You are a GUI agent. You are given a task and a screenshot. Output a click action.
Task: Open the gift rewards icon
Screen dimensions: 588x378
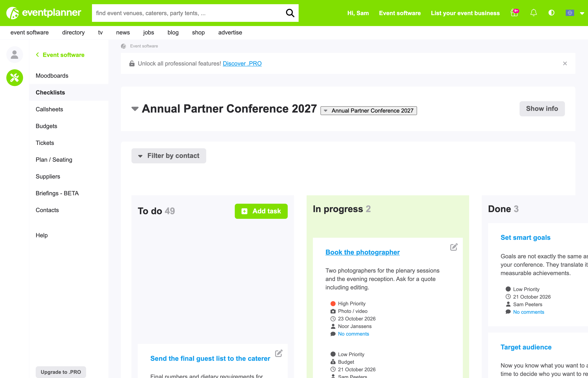pos(514,13)
